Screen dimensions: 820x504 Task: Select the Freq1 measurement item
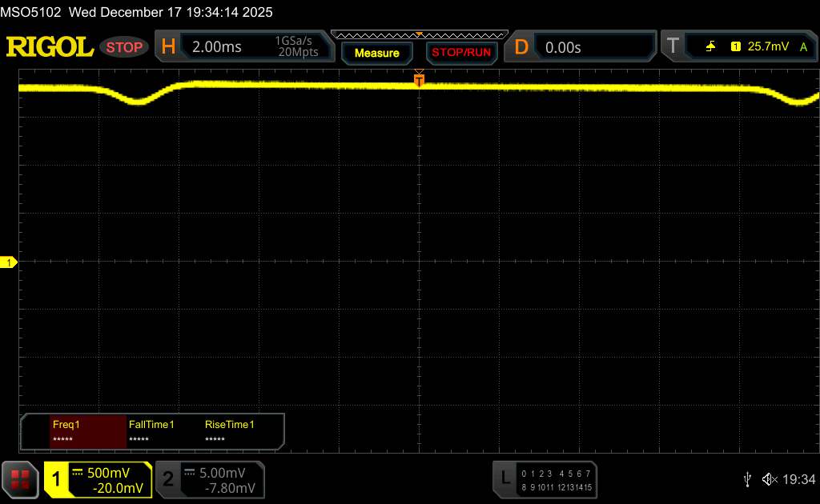88,431
